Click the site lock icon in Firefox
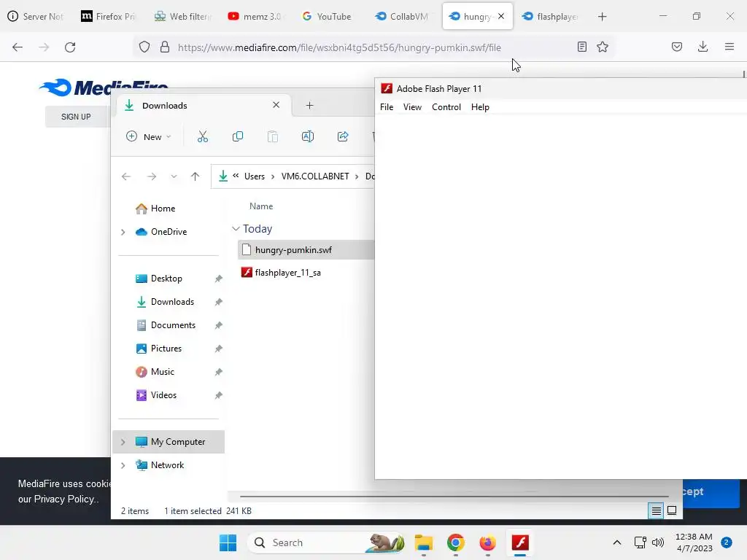This screenshot has height=560, width=747. point(165,47)
